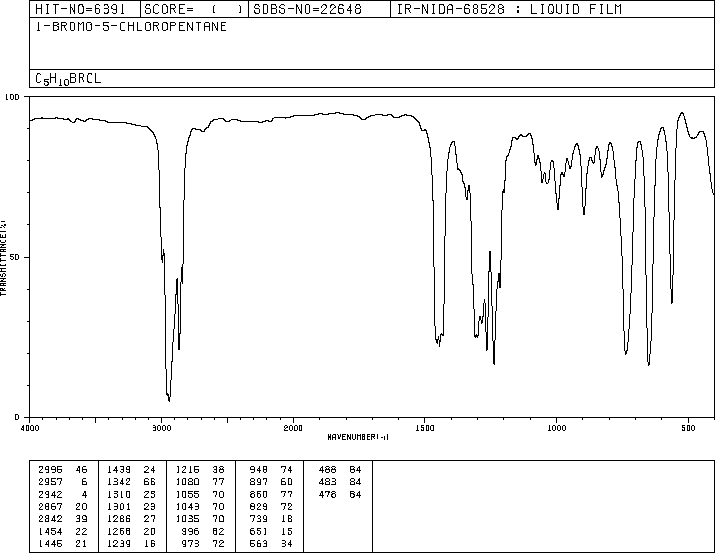Select peak value 829 in the table
The height and width of the screenshot is (553, 715).
pos(259,506)
